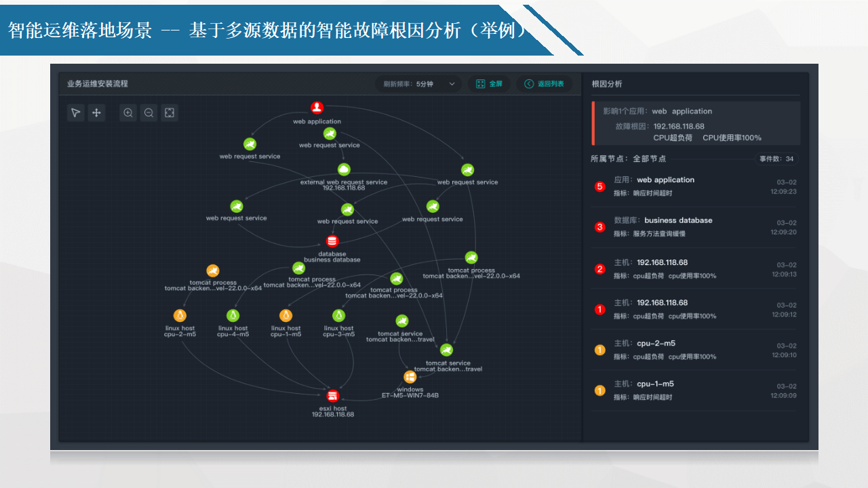Click the orange windows ET-M5-WIN7-84B node
This screenshot has height=488, width=868.
coord(410,377)
